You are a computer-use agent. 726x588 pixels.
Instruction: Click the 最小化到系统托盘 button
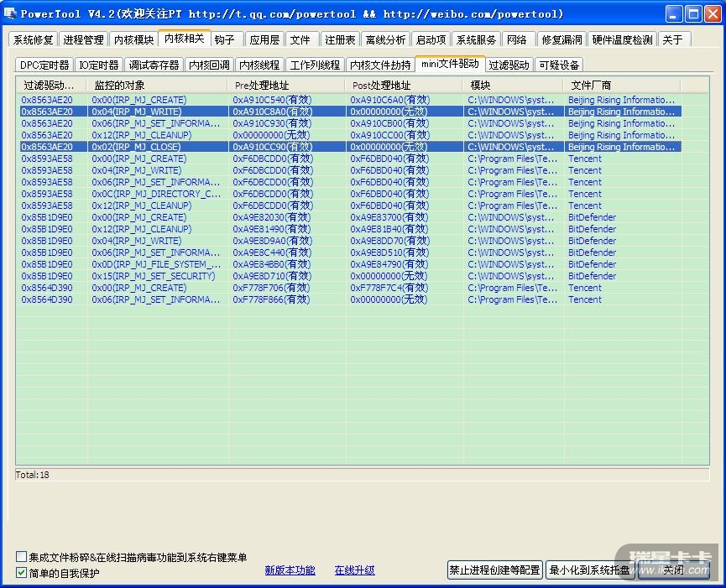(589, 570)
